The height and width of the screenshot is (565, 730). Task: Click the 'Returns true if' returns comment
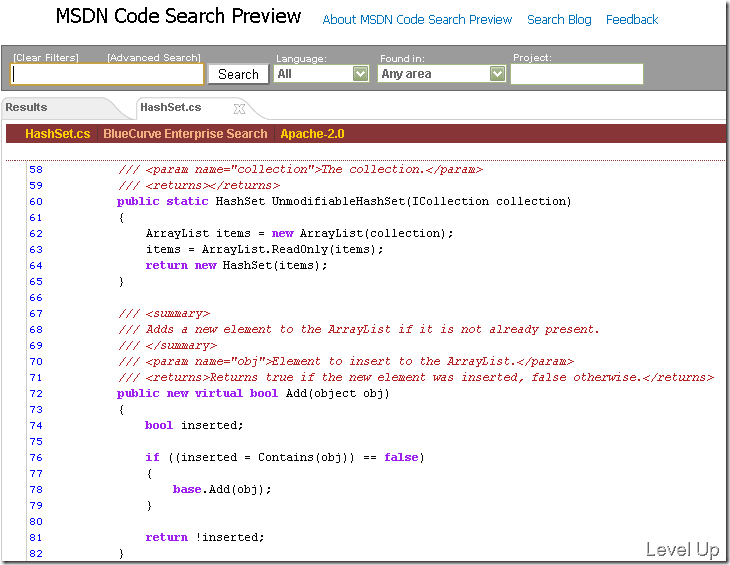416,377
